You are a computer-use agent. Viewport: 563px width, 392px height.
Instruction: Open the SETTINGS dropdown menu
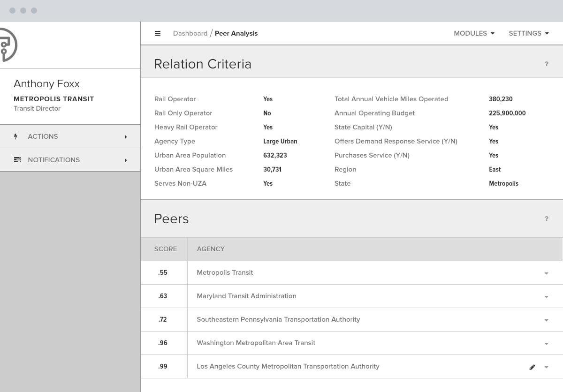529,33
